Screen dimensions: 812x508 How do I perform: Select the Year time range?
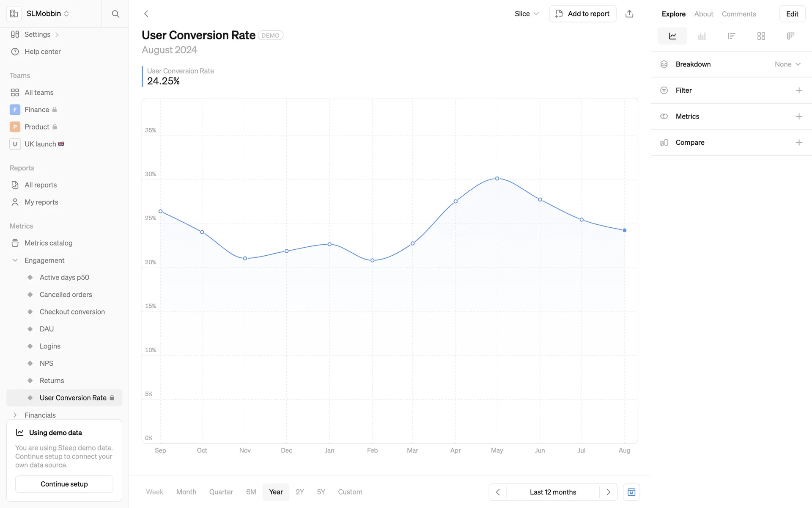(276, 492)
